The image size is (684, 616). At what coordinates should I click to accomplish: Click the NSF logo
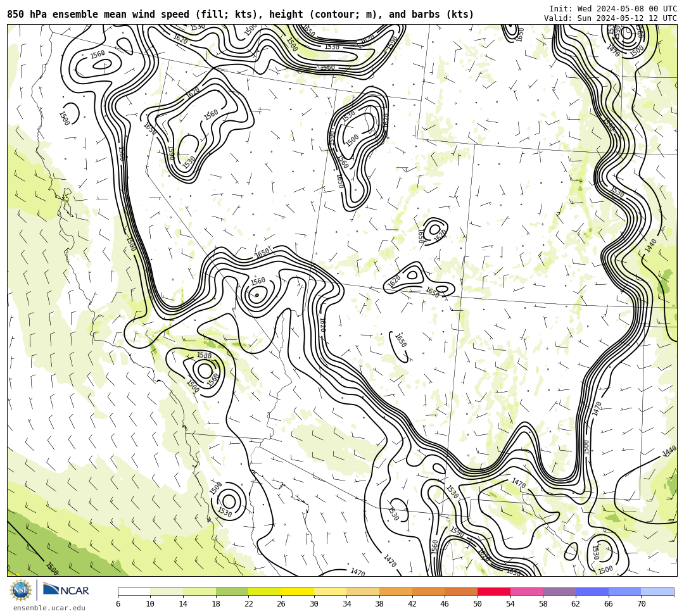coord(21,590)
